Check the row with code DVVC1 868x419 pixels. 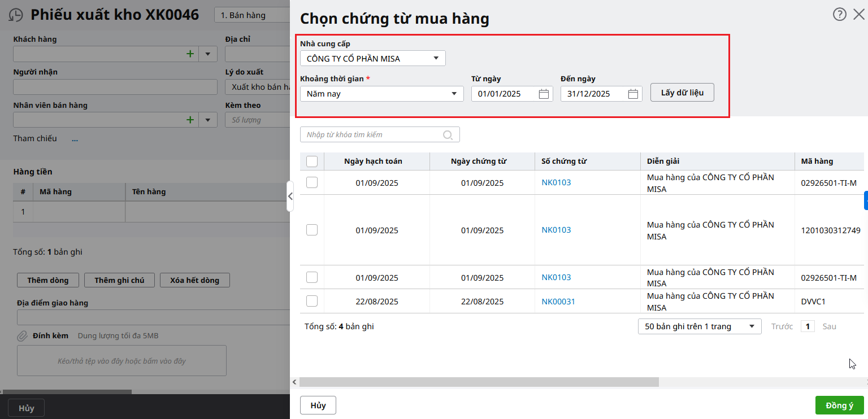[x=312, y=301]
